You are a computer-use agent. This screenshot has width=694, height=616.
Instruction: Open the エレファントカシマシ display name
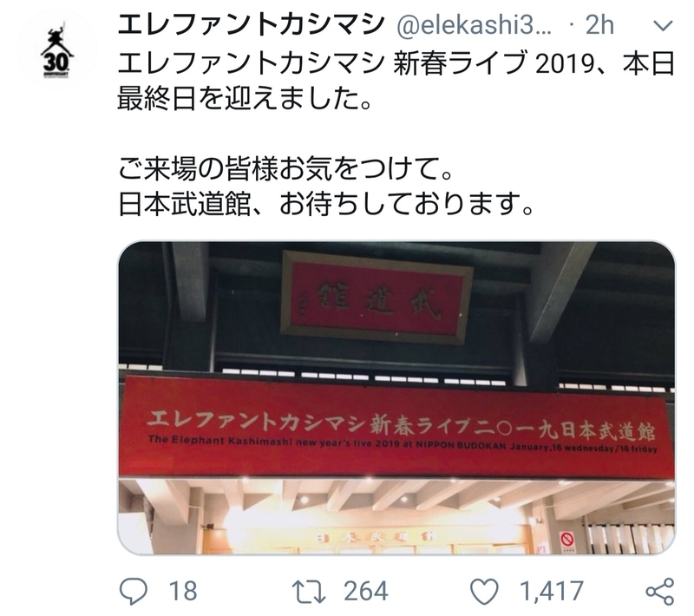tap(251, 25)
